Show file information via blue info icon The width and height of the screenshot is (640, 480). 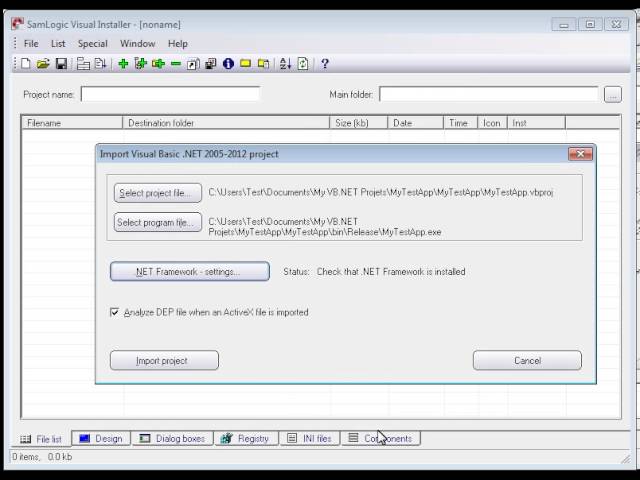(x=228, y=64)
